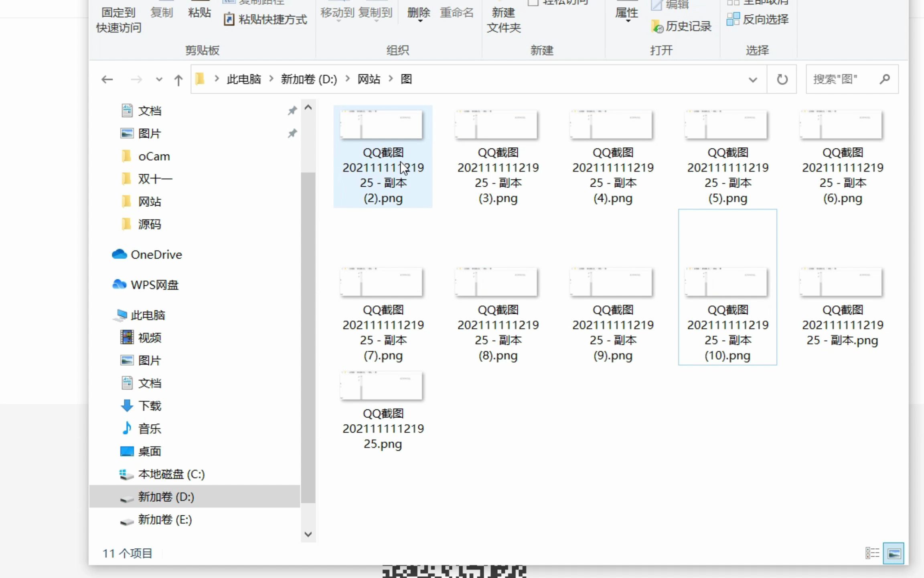
Task: Click 历史记录 in the ribbon
Action: tap(681, 26)
